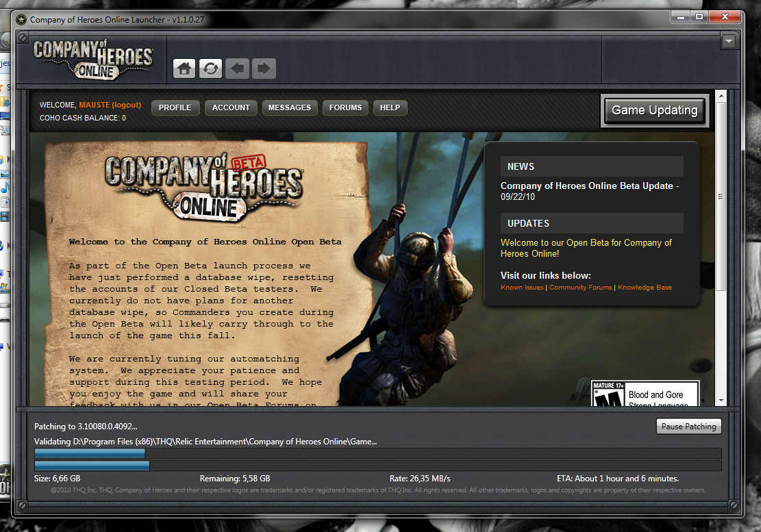Screen dimensions: 761x532
Task: Open the Community Forums link
Action: (580, 288)
